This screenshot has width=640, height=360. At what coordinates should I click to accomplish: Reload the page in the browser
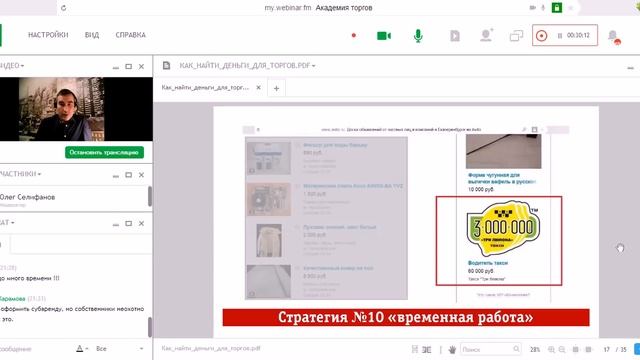tap(63, 8)
